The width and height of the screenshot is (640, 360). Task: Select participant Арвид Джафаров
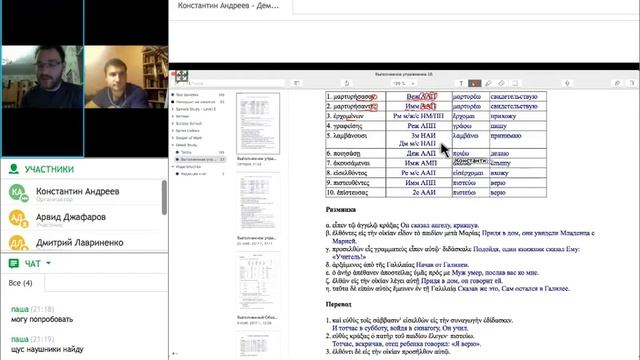tap(71, 217)
